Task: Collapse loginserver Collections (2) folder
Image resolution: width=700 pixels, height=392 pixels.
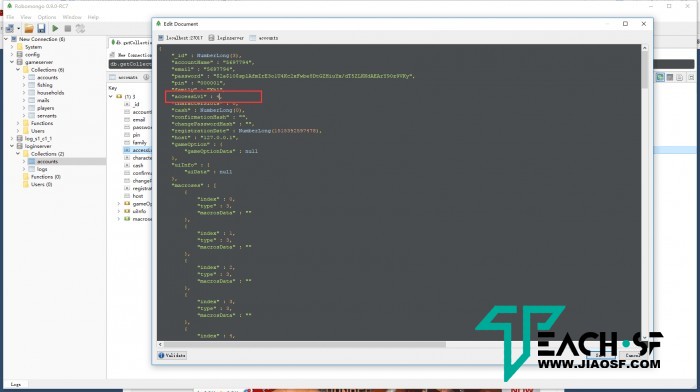Action: coord(18,154)
